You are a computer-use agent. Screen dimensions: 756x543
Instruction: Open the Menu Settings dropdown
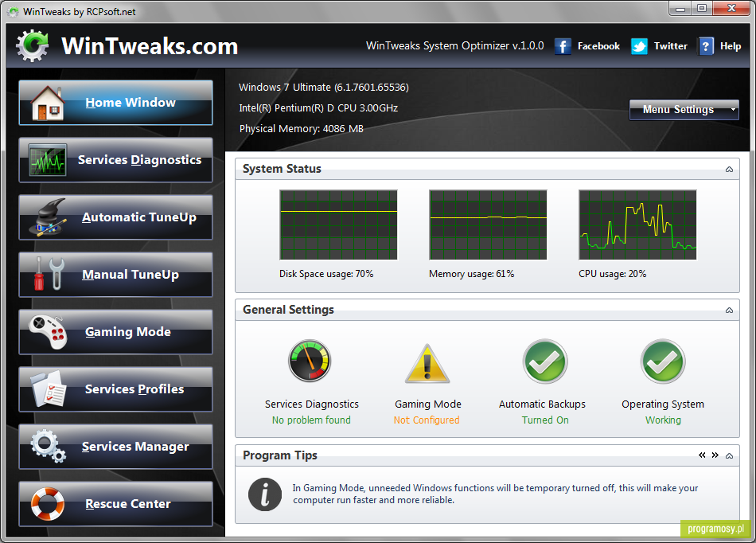coord(684,109)
